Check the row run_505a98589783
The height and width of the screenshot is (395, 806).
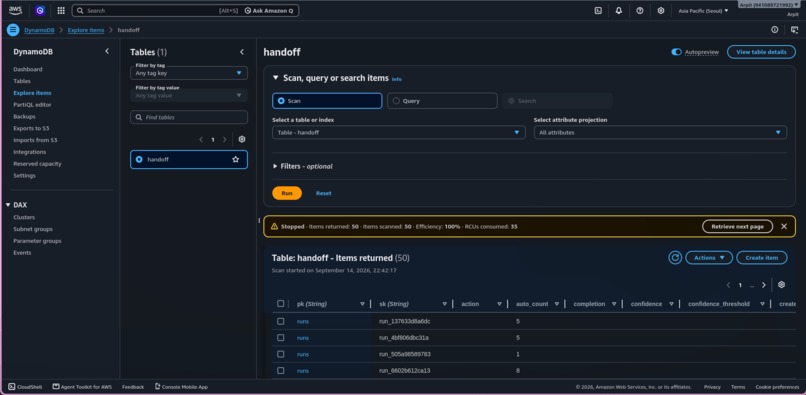[x=280, y=354]
